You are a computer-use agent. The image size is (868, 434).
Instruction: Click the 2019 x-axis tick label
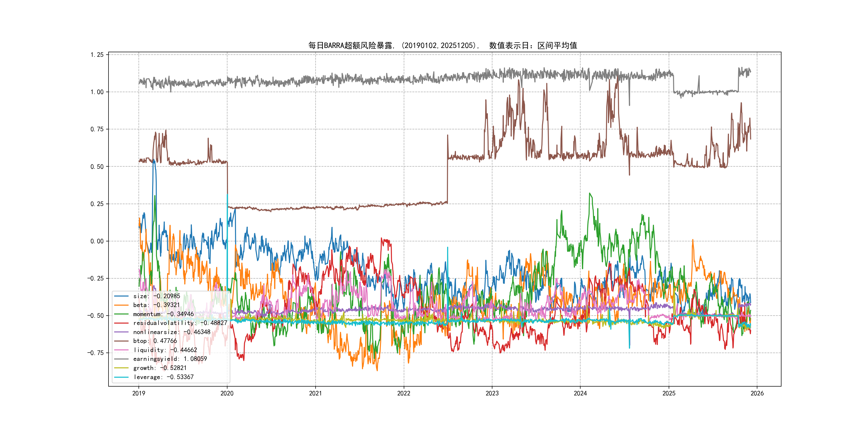click(x=139, y=393)
